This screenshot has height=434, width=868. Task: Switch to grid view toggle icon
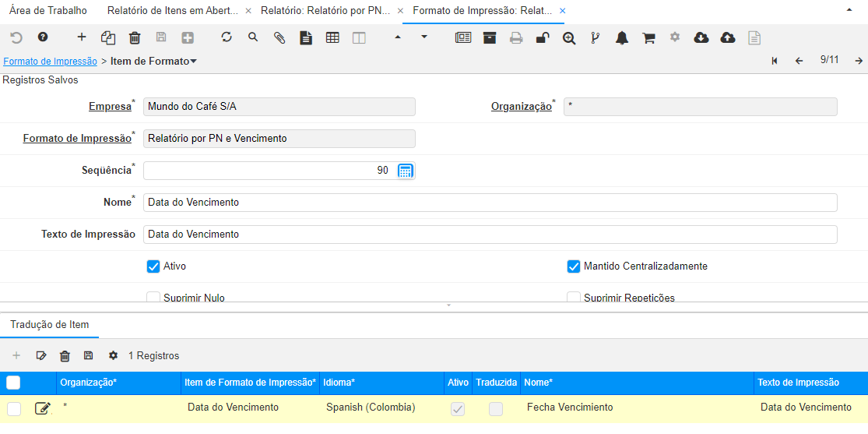click(x=332, y=37)
